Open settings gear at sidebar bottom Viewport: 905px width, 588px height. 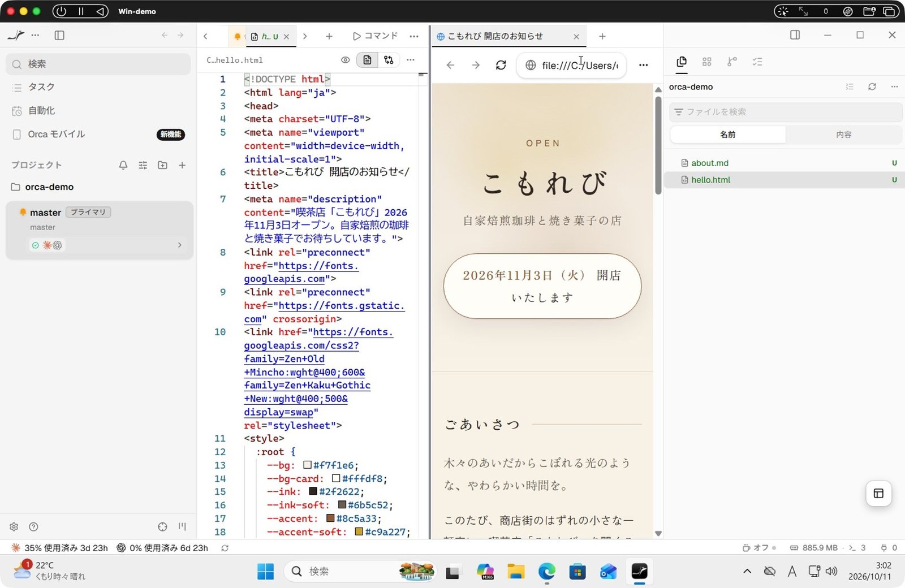[x=14, y=526]
